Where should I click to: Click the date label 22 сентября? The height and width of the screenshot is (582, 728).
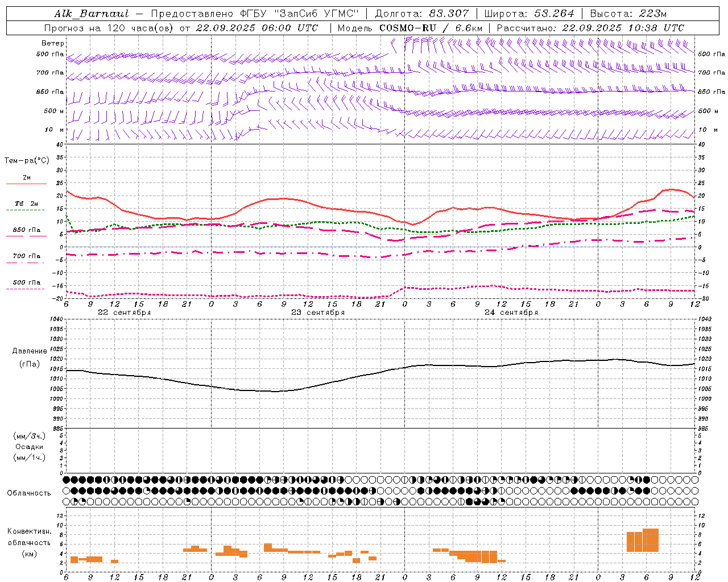click(x=125, y=313)
